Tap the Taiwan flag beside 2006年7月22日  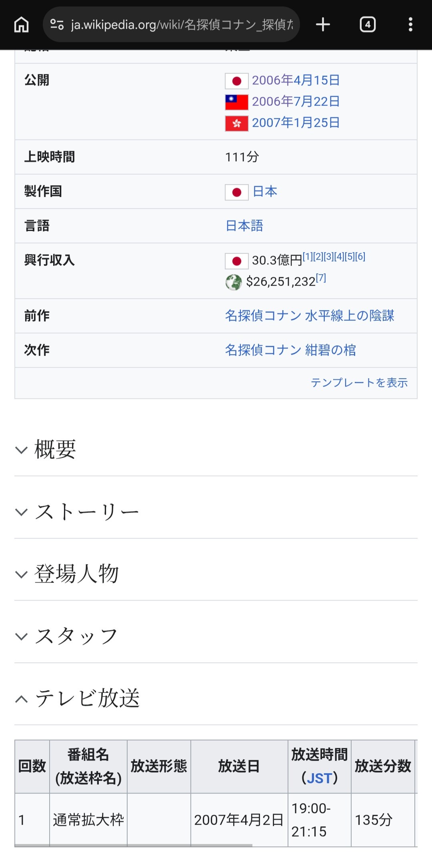(236, 102)
